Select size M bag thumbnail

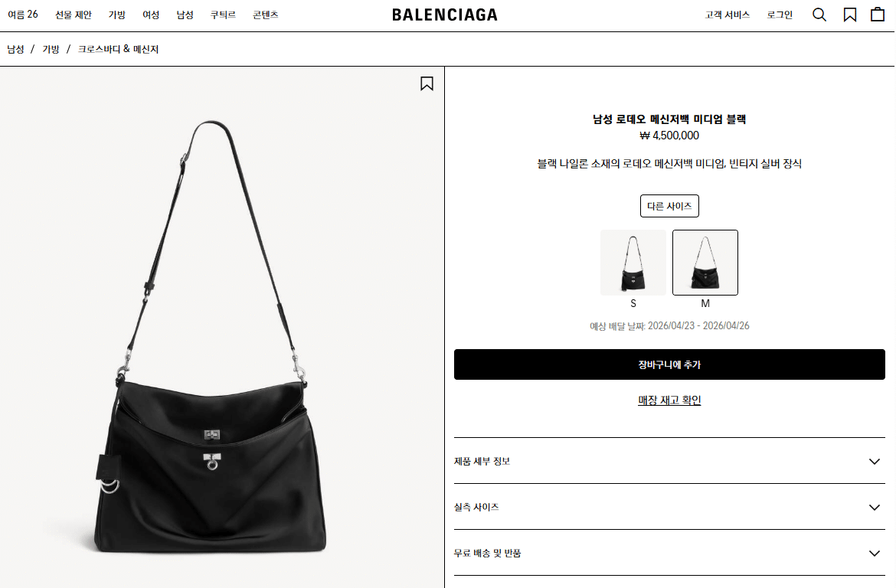pyautogui.click(x=705, y=263)
